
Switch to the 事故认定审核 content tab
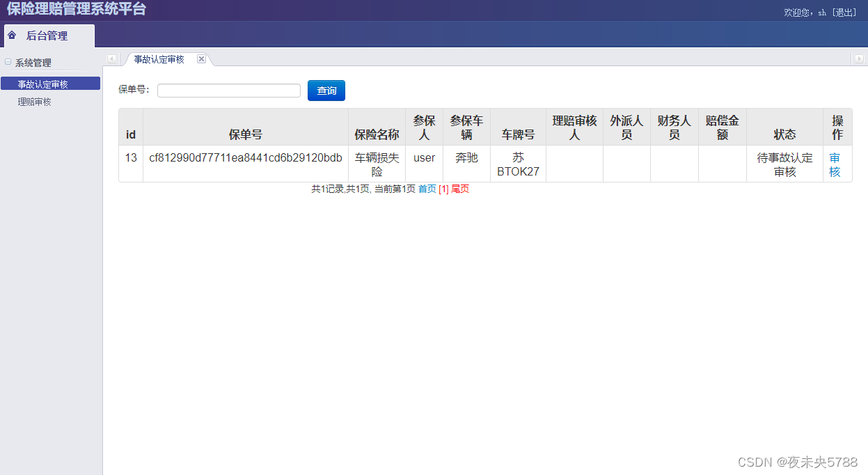(159, 59)
